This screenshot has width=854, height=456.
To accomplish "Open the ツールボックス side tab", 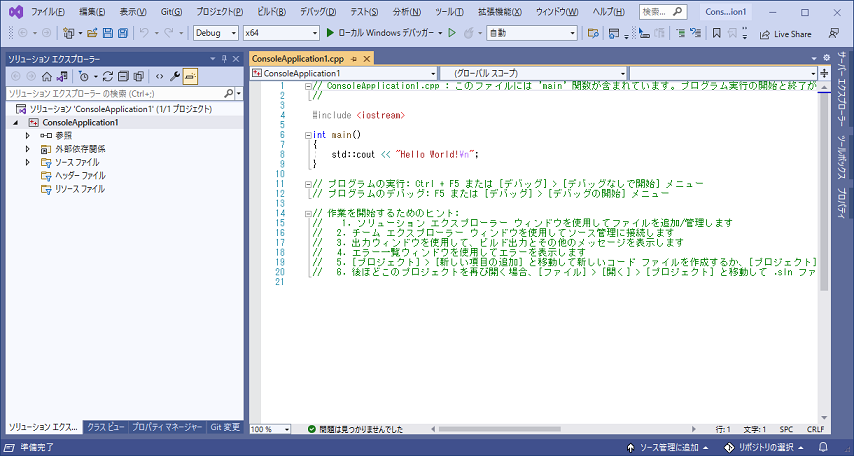I will [842, 157].
